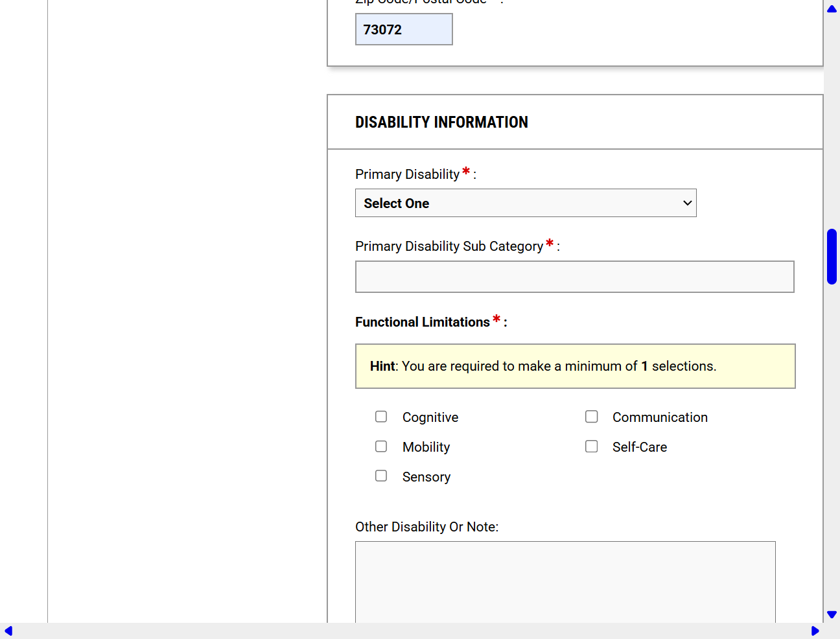This screenshot has width=840, height=639.
Task: Tick the Mobility checkbox
Action: click(381, 447)
